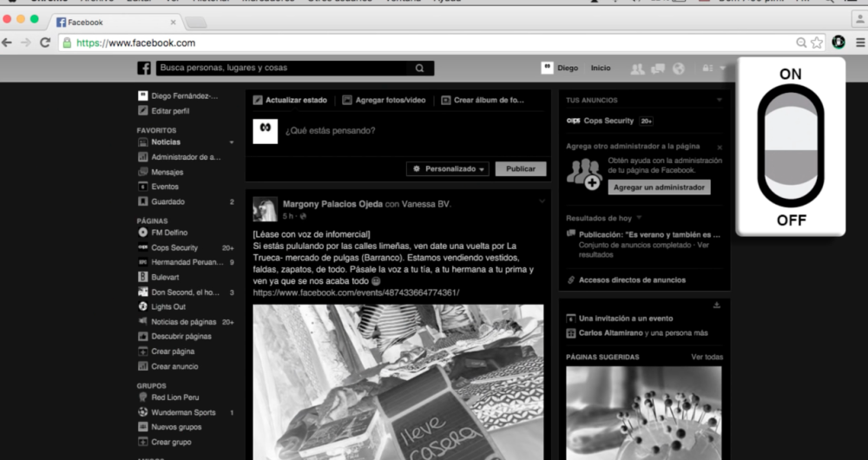
Task: Open the new tab button in Chrome
Action: 195,23
